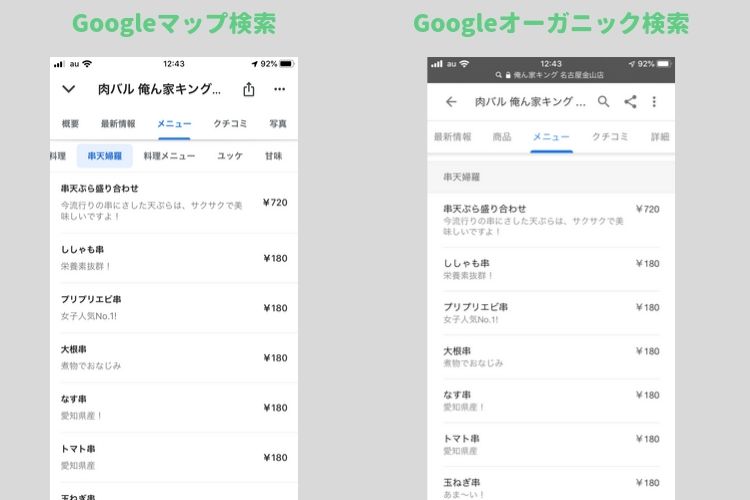Tap トマト串 item in Maps panel
The image size is (750, 500).
tap(174, 457)
